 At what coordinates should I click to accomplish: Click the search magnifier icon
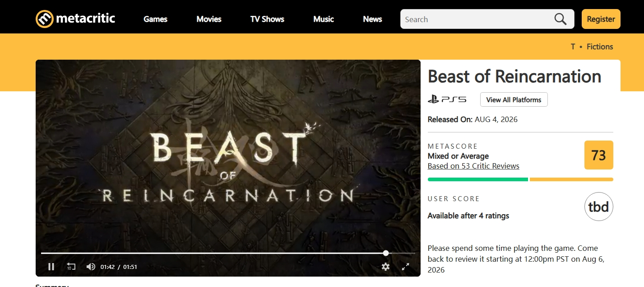pos(560,19)
